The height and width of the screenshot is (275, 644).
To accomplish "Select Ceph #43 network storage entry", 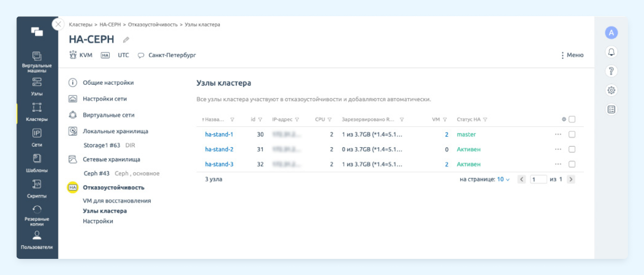I will (x=121, y=173).
